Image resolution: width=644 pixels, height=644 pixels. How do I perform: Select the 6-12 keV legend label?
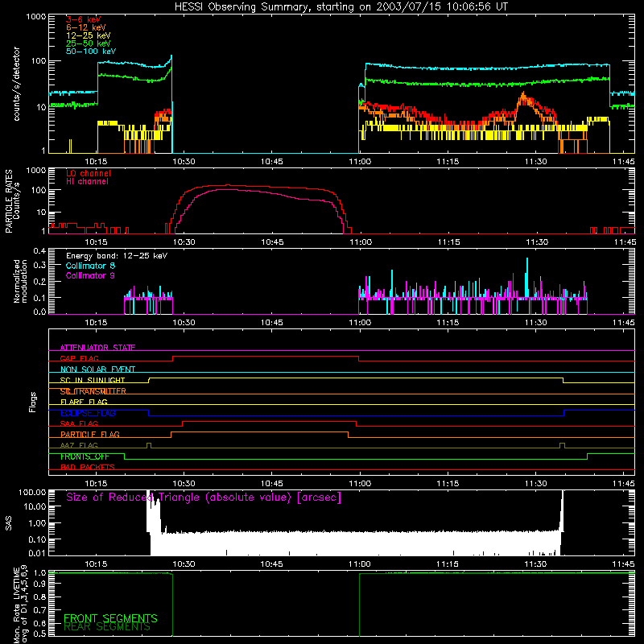click(86, 27)
